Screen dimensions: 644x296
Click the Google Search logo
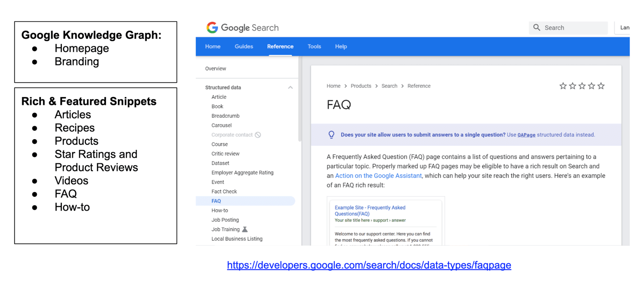(x=242, y=28)
